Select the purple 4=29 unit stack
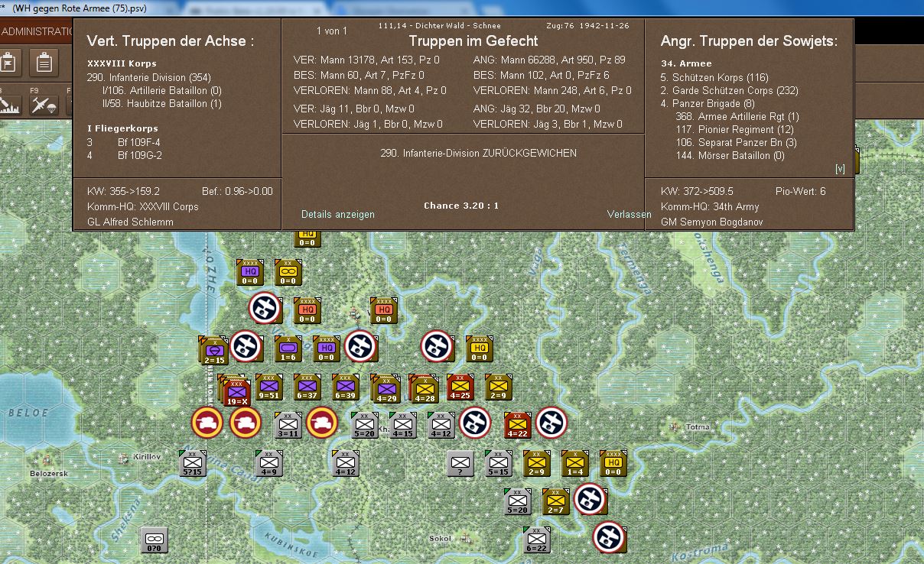Viewport: 924px width, 564px height. pyautogui.click(x=385, y=388)
